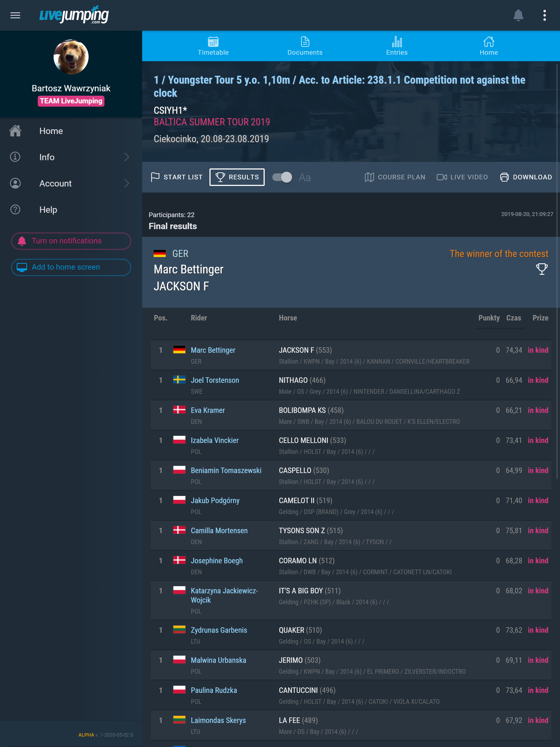560x747 pixels.
Task: Open rider Camilla Mortensen link
Action: pos(219,530)
